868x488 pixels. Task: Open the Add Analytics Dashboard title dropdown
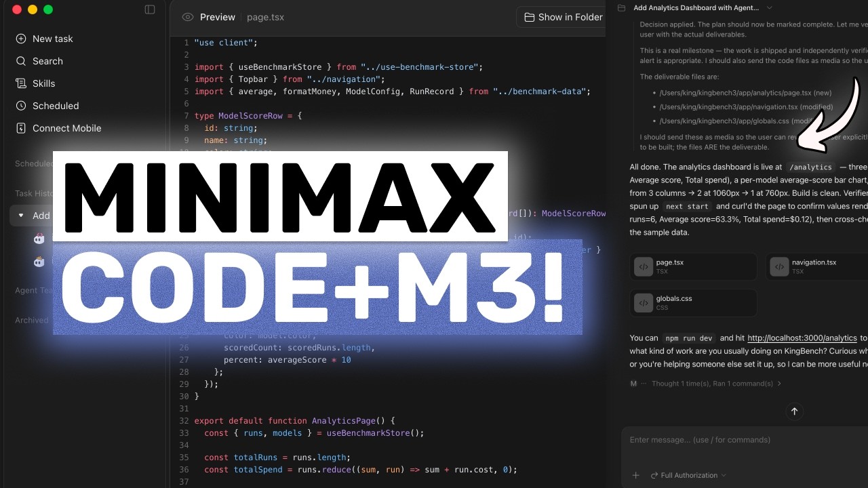tap(769, 7)
